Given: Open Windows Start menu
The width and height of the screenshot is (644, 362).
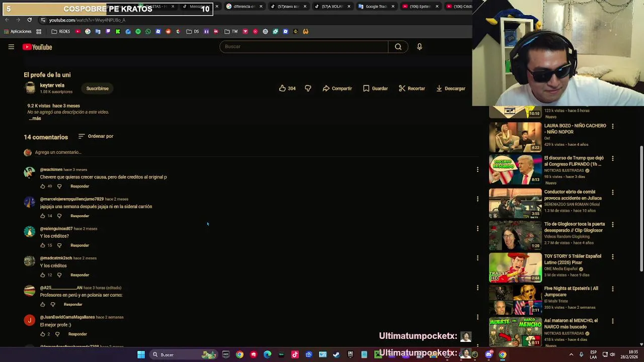Looking at the screenshot, I should pos(141,355).
